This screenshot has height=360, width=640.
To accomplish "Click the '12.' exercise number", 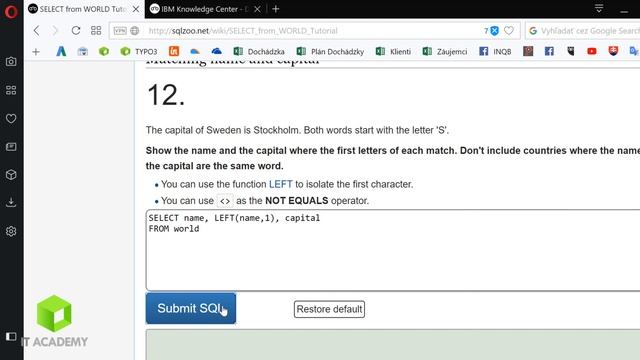I will (166, 95).
